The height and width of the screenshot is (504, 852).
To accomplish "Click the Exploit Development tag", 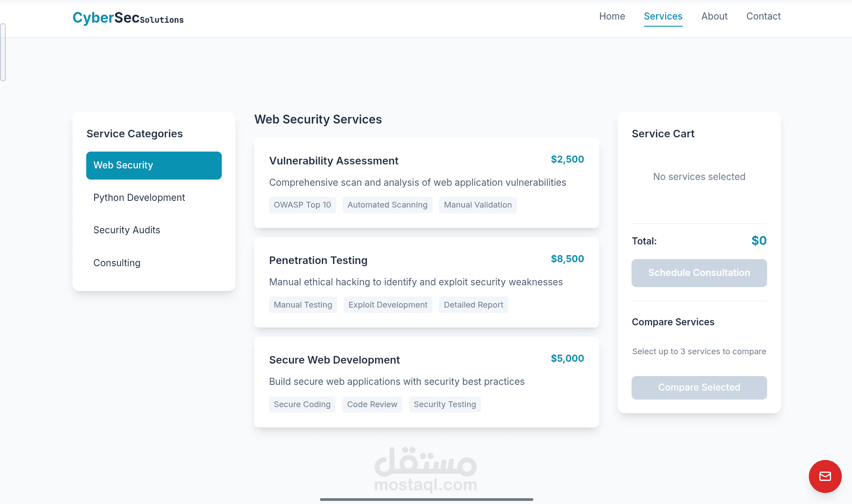I will pos(388,305).
